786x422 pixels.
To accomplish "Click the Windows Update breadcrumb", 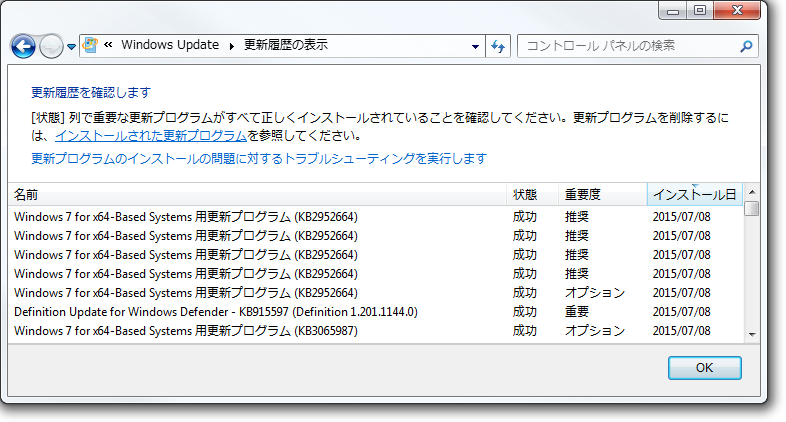I will coord(170,45).
